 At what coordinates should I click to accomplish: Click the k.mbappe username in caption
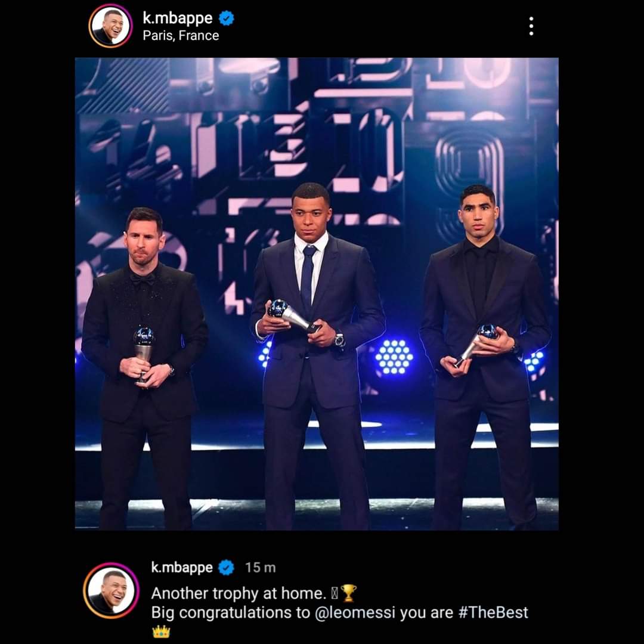pyautogui.click(x=182, y=568)
